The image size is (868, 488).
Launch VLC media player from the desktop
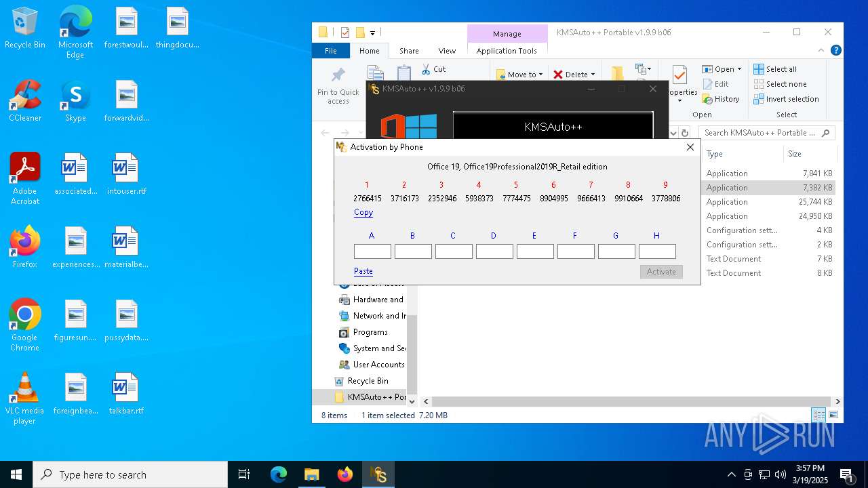click(x=25, y=399)
